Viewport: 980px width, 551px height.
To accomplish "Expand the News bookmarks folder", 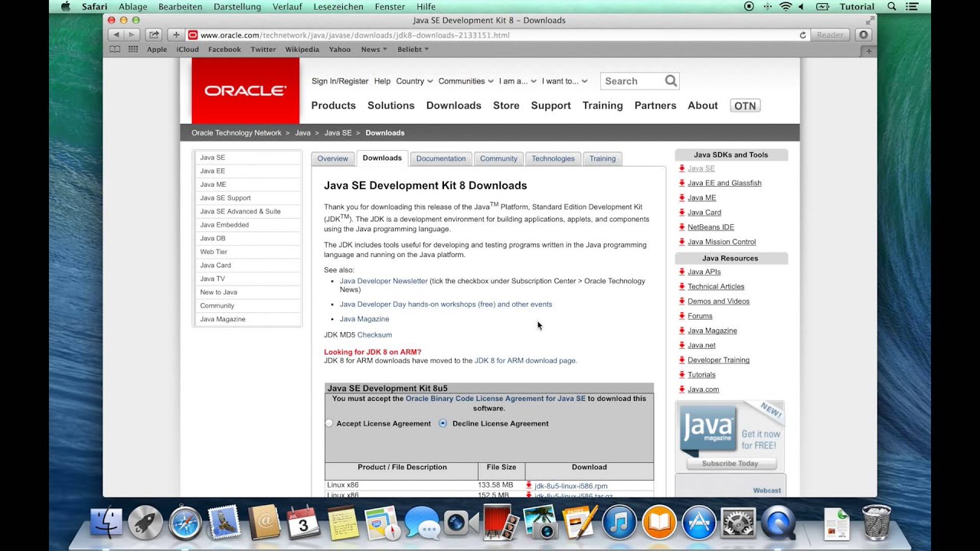I will 374,49.
